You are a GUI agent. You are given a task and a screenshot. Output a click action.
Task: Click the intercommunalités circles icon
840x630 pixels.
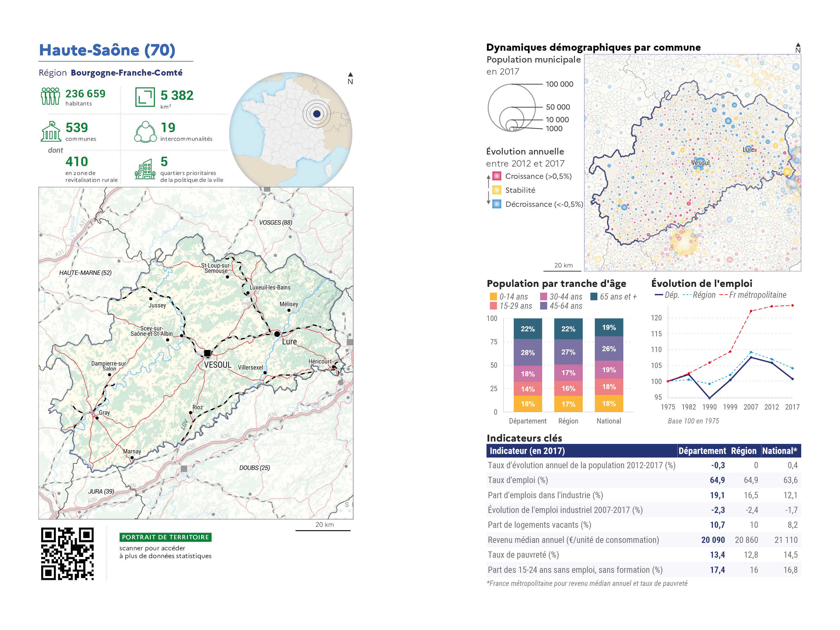(x=145, y=132)
